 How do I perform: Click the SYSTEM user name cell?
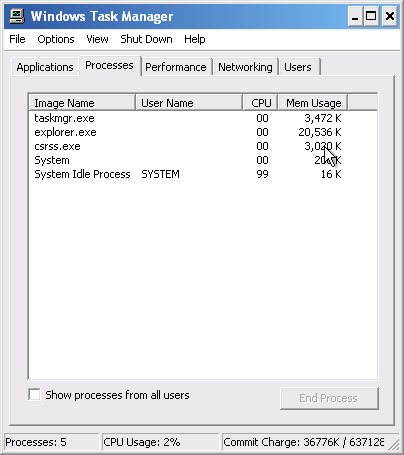click(160, 174)
